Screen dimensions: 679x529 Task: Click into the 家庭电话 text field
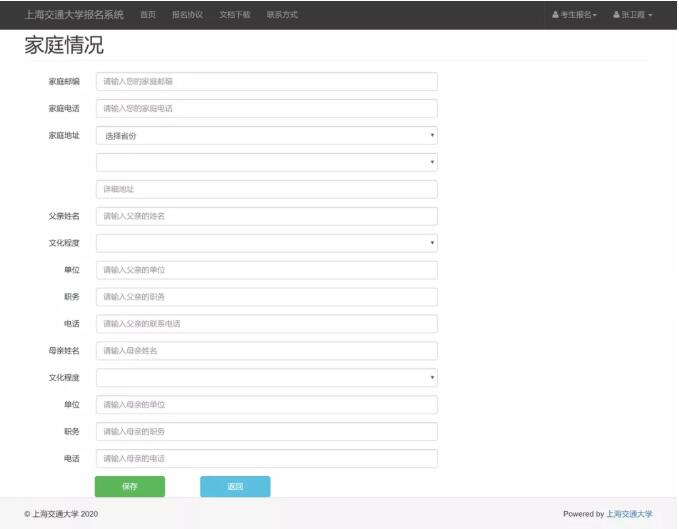click(266, 108)
